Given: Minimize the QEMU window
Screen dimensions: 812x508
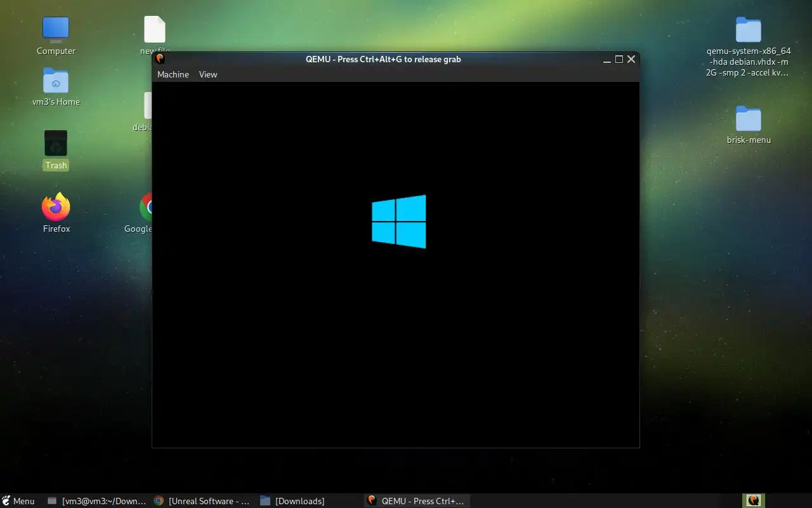Looking at the screenshot, I should pos(607,59).
